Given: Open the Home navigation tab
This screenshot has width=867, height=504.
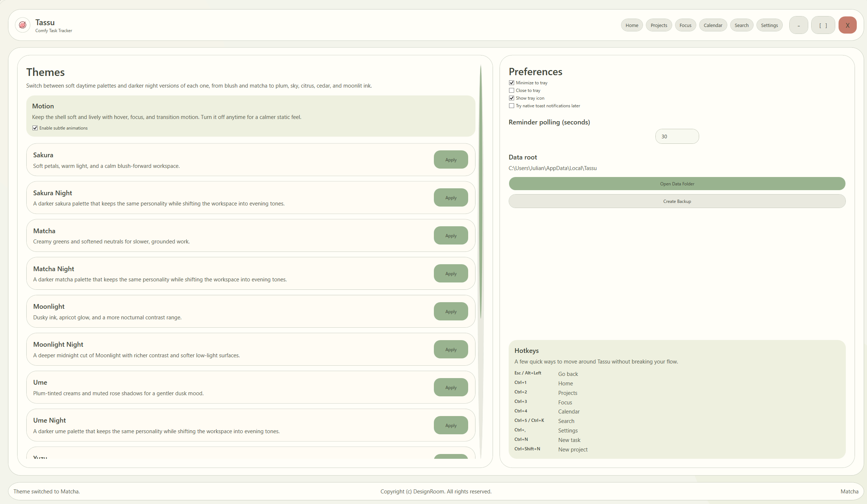Looking at the screenshot, I should pos(632,25).
